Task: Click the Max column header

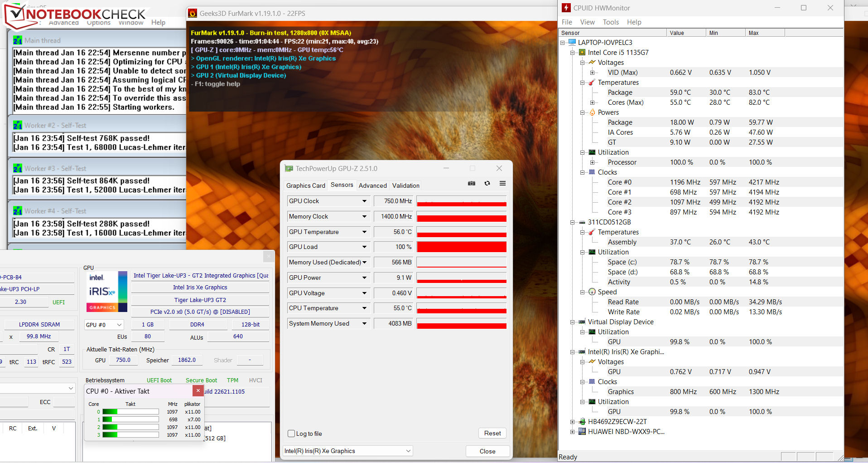Action: [765, 33]
